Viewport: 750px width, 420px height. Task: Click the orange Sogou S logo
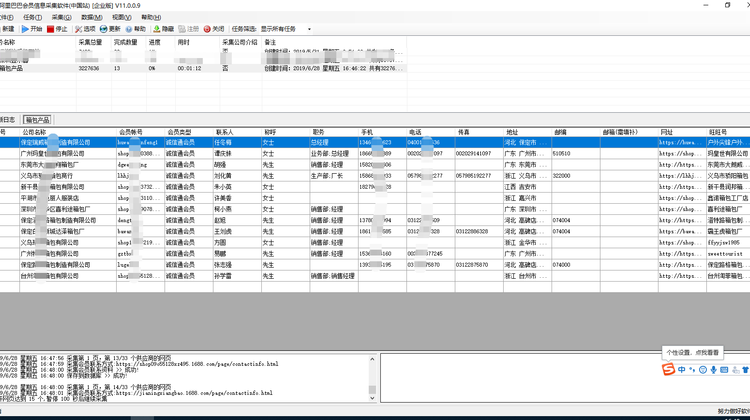pyautogui.click(x=668, y=369)
